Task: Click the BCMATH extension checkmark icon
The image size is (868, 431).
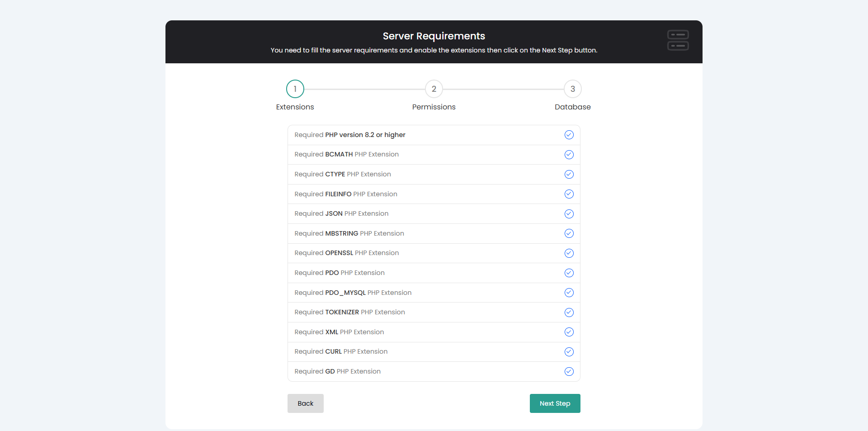Action: coord(569,155)
